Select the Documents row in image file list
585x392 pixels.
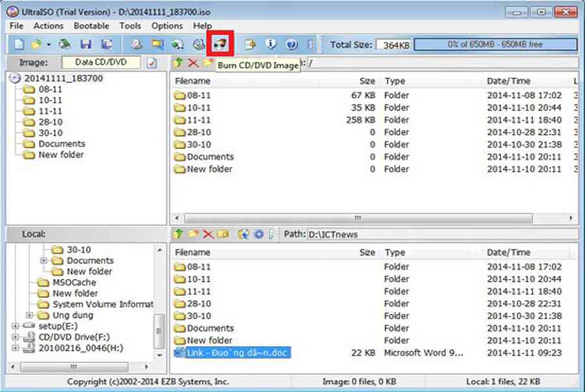pos(373,157)
